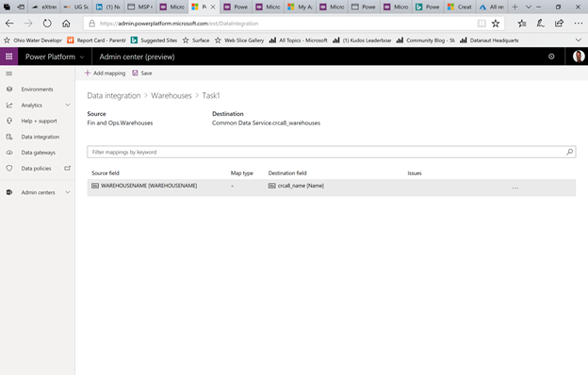The height and width of the screenshot is (375, 588).
Task: Click the Help + support headset icon
Action: coord(9,121)
